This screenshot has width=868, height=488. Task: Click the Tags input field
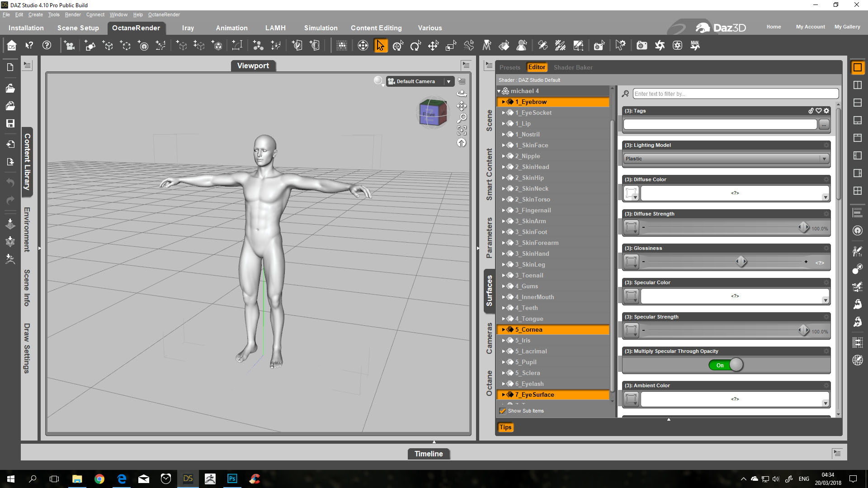point(720,124)
